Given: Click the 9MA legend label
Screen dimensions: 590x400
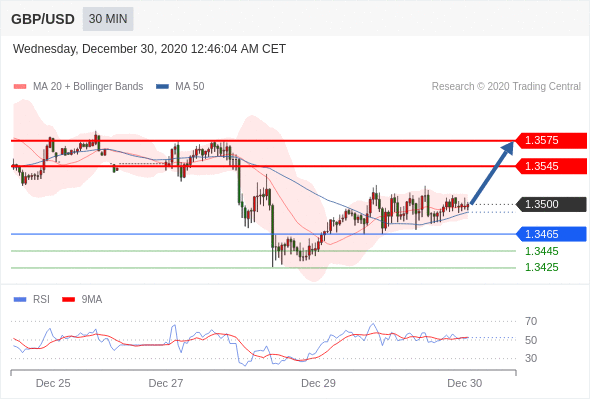Looking at the screenshot, I should (92, 300).
